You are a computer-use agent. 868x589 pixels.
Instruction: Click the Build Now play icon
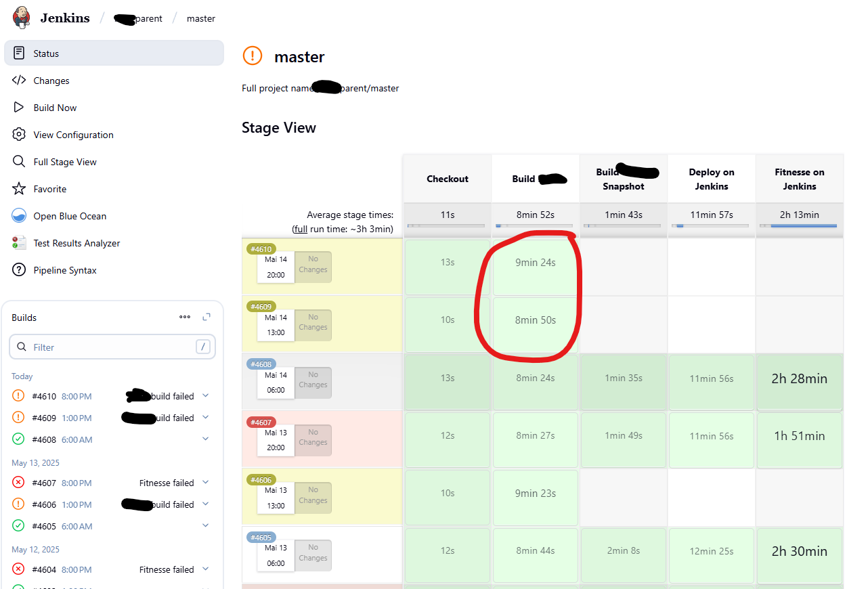(x=19, y=108)
